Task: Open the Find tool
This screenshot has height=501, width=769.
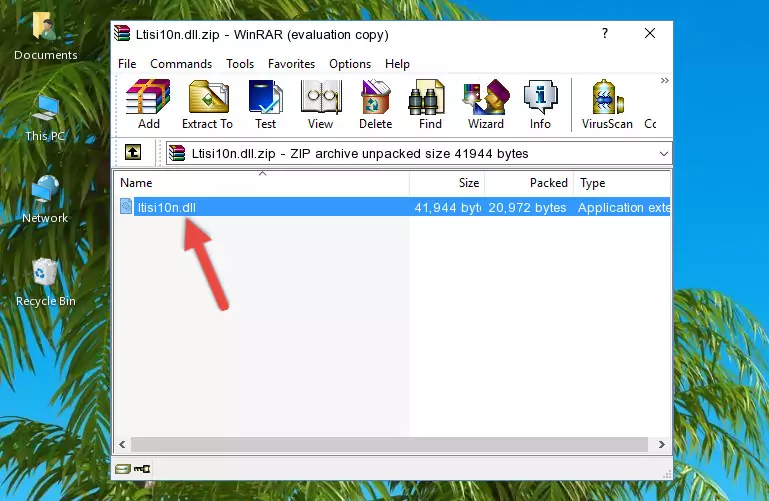Action: pos(430,104)
